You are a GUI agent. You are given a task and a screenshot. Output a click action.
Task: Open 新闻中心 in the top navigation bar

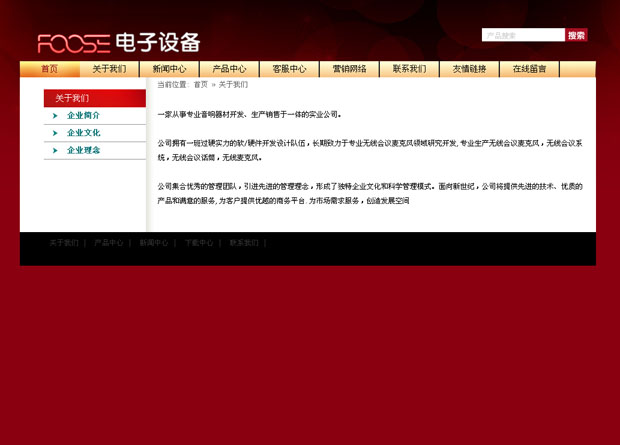[x=169, y=69]
